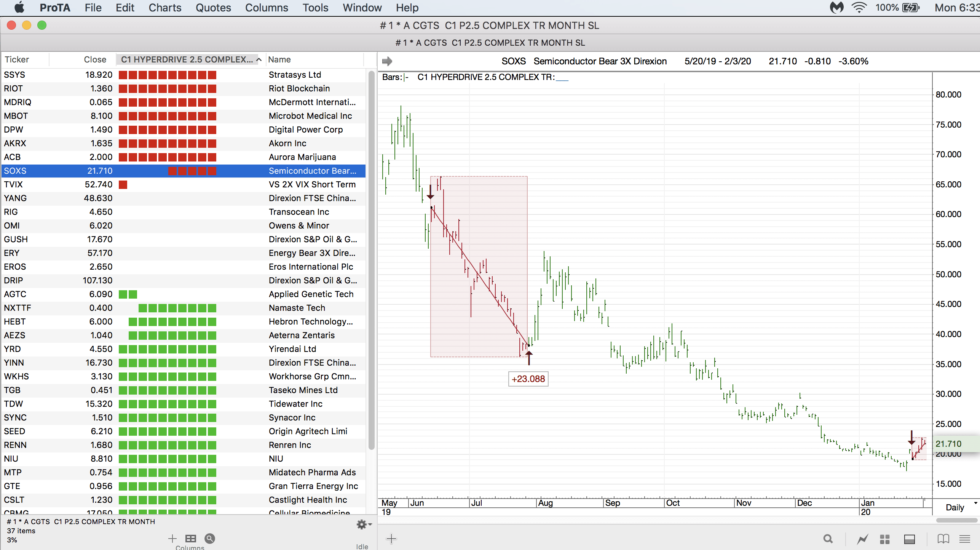This screenshot has height=550, width=980.
Task: Click the chart horizontal scrollbar thumb
Action: [x=956, y=520]
